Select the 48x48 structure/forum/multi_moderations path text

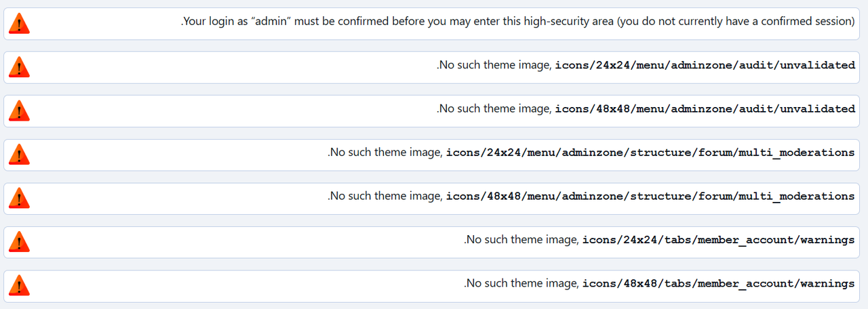650,197
